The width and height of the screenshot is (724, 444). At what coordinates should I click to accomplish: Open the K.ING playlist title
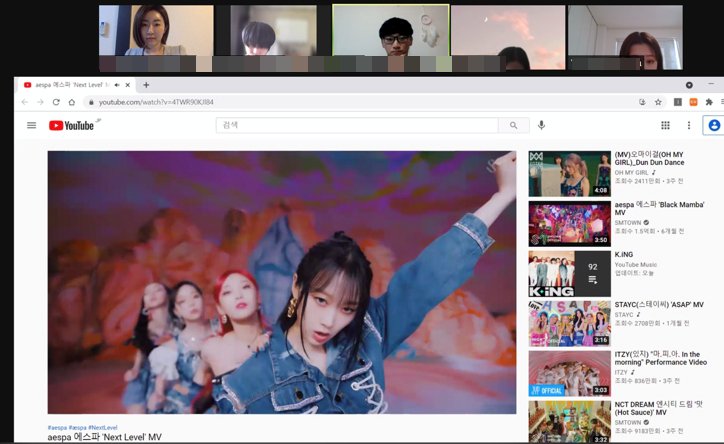(x=624, y=254)
